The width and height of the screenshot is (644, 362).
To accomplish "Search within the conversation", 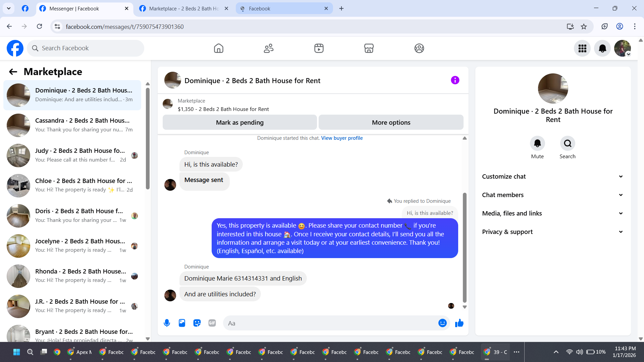I will coord(568,143).
